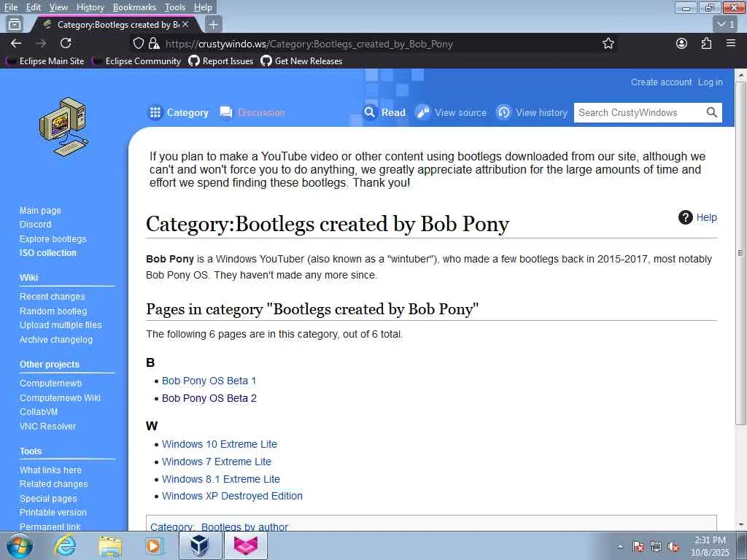Open Windows 7 Extreme Lite page
Viewport: 747px width, 560px height.
tap(216, 462)
